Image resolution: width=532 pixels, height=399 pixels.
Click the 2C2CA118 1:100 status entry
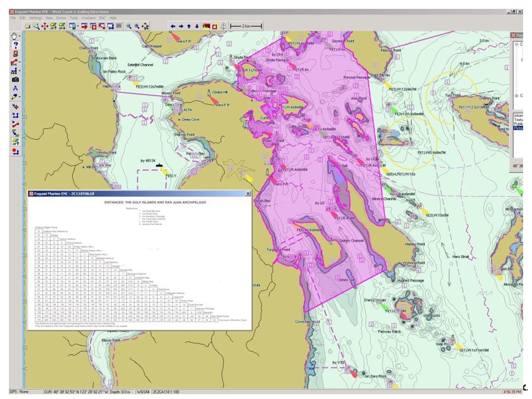pyautogui.click(x=166, y=392)
